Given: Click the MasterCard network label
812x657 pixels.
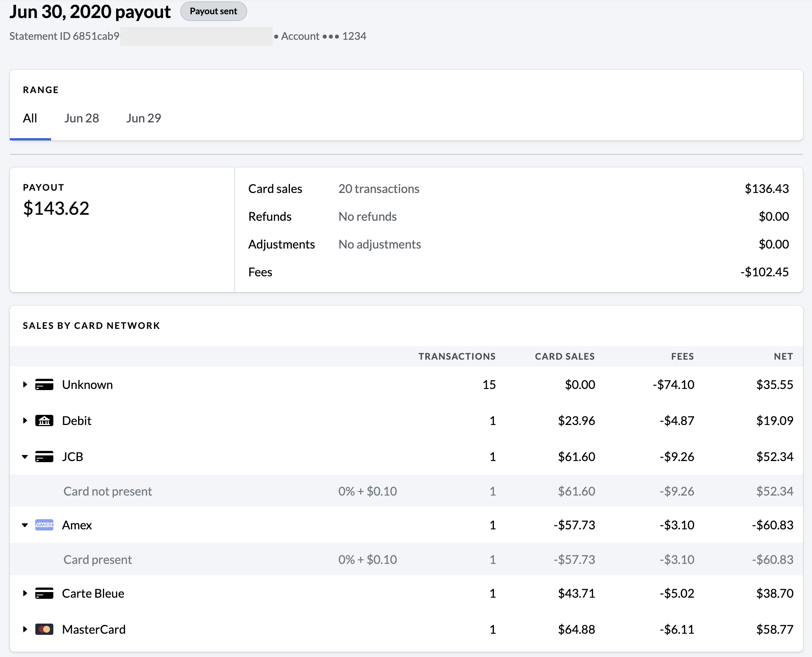Looking at the screenshot, I should tap(94, 629).
